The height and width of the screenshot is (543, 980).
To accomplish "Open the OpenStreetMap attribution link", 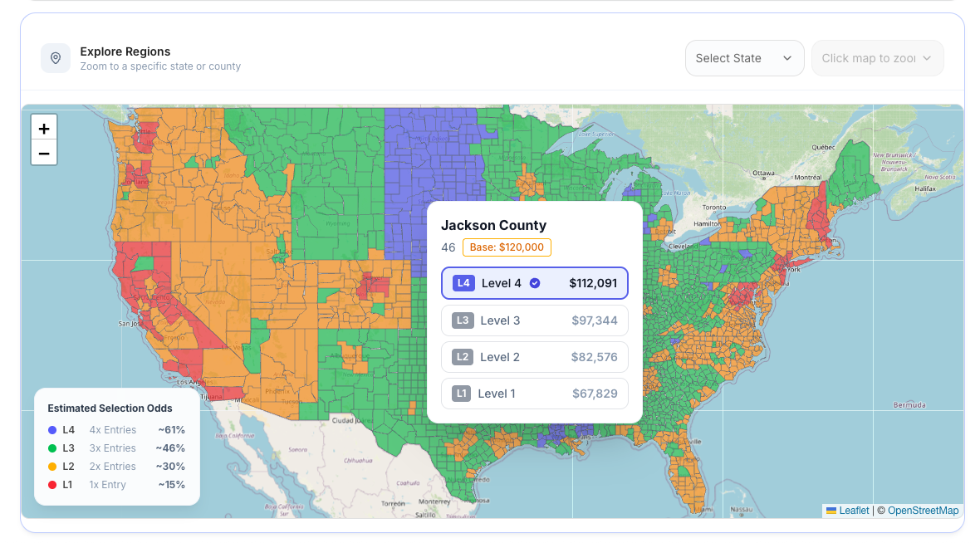I will coord(924,511).
